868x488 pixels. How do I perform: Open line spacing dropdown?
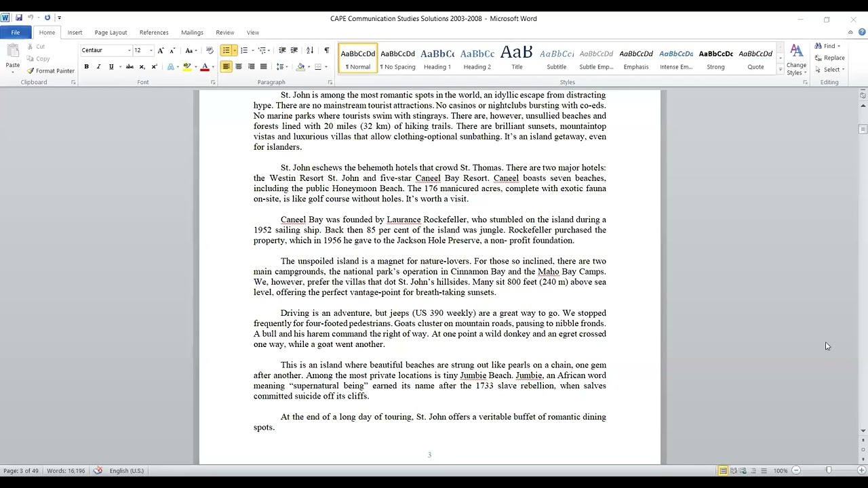tap(281, 66)
